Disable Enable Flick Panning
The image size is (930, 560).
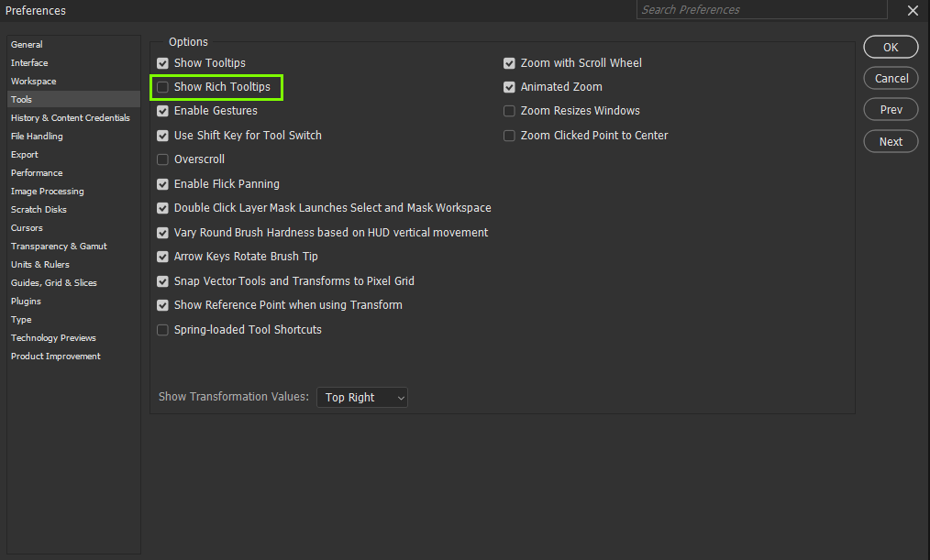pos(162,184)
